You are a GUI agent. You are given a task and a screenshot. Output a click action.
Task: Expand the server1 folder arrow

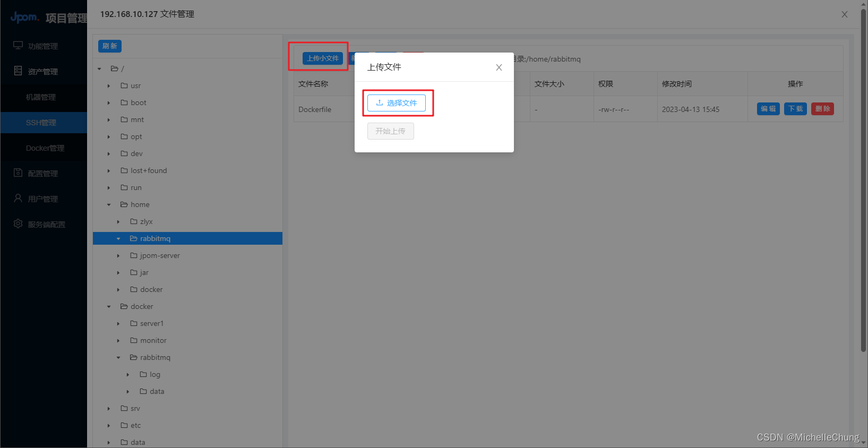118,323
